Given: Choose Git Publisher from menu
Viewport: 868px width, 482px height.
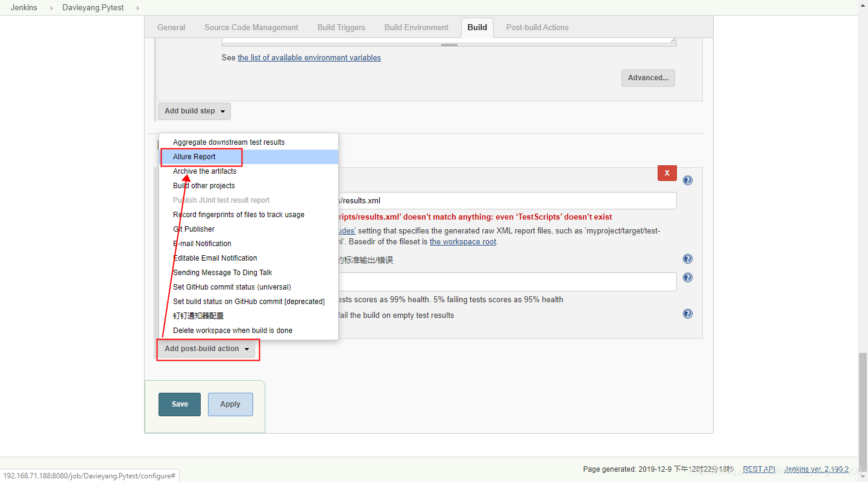Looking at the screenshot, I should (x=248, y=229).
